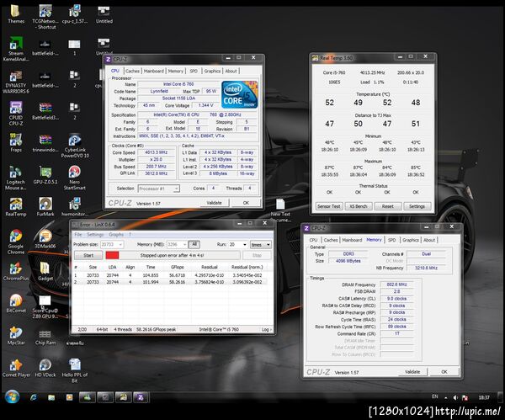Open the Windows Start menu orb
The height and width of the screenshot is (420, 505).
pyautogui.click(x=12, y=396)
